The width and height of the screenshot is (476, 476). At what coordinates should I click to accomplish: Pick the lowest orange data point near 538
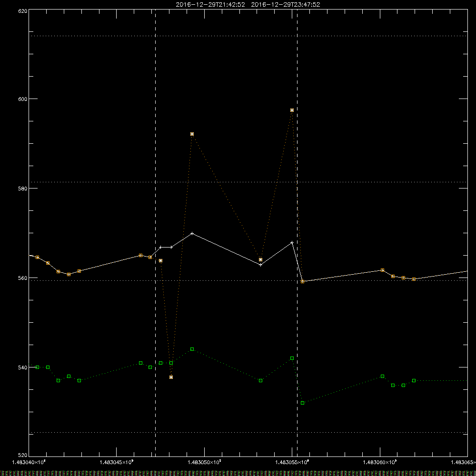pos(171,377)
